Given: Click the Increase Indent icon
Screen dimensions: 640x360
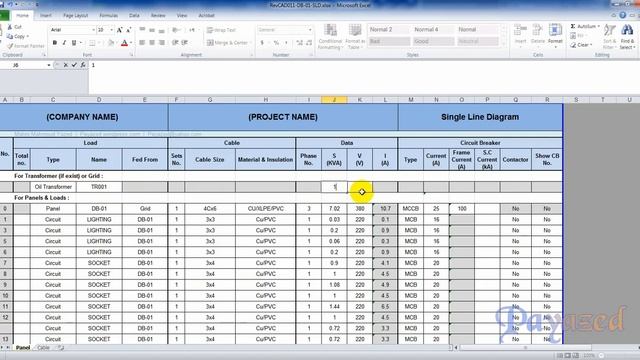Looking at the screenshot, I should click(x=185, y=42).
